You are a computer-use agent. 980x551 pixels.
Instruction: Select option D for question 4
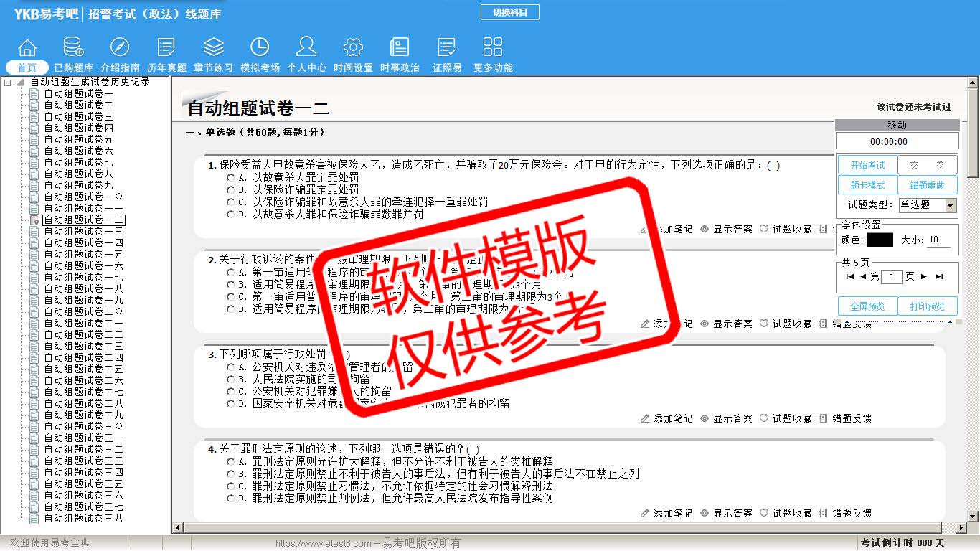tap(230, 498)
